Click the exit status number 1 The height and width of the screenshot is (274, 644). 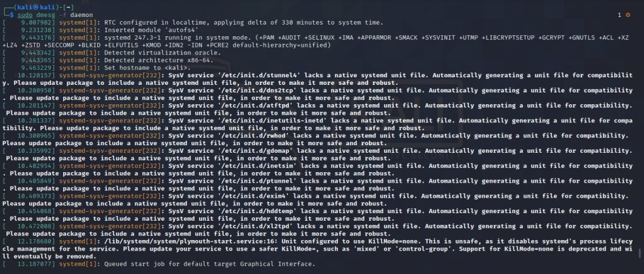click(x=619, y=14)
